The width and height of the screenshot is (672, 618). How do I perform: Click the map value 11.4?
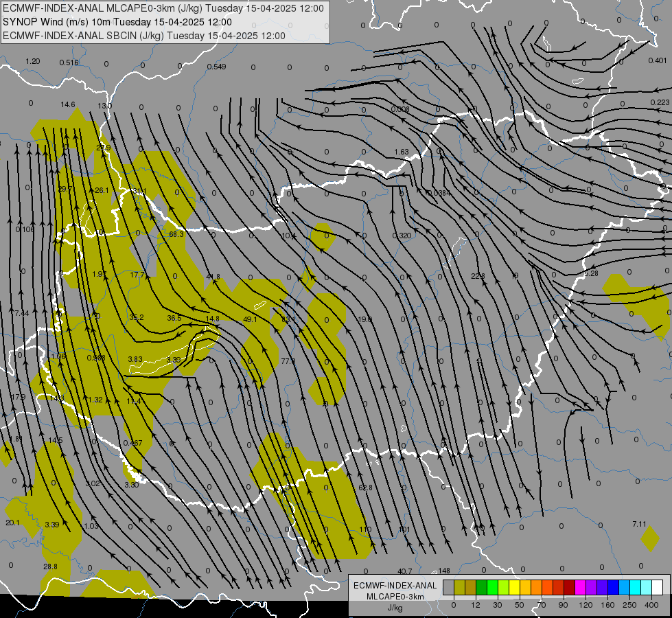134,401
